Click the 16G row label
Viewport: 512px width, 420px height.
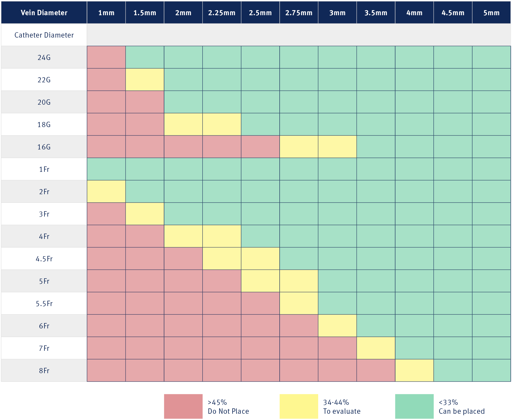click(x=44, y=147)
